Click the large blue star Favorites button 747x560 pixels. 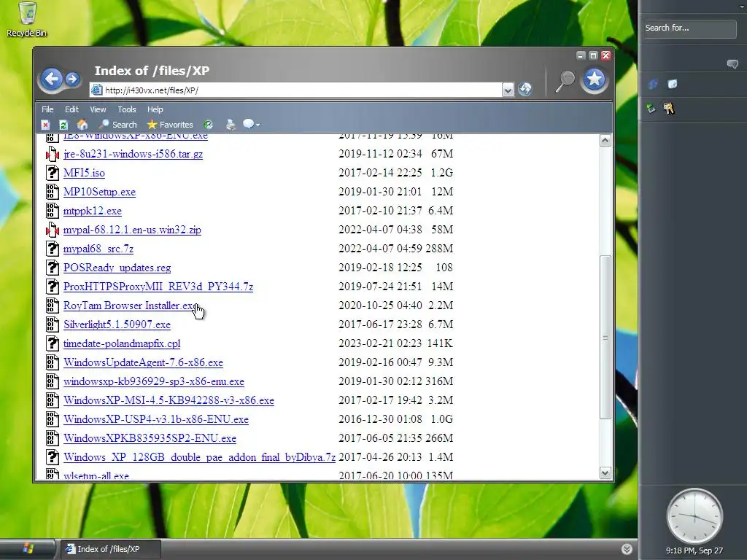[x=595, y=79]
